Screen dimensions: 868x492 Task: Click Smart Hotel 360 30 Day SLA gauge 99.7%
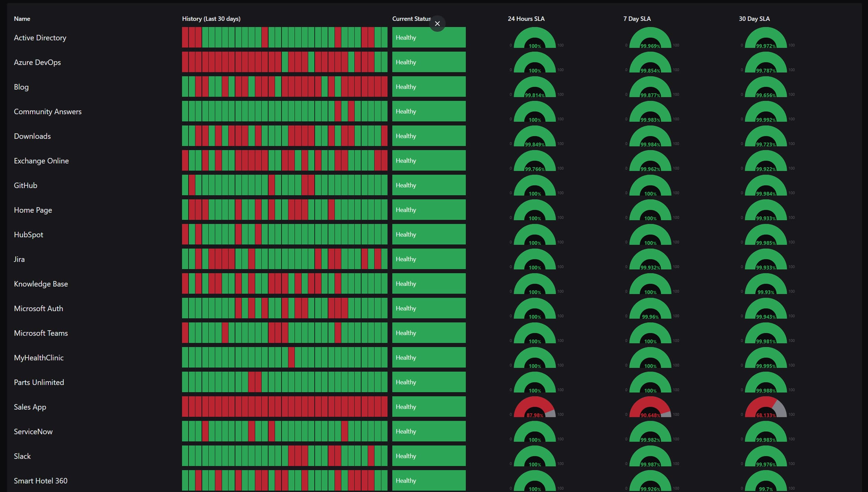coord(765,481)
